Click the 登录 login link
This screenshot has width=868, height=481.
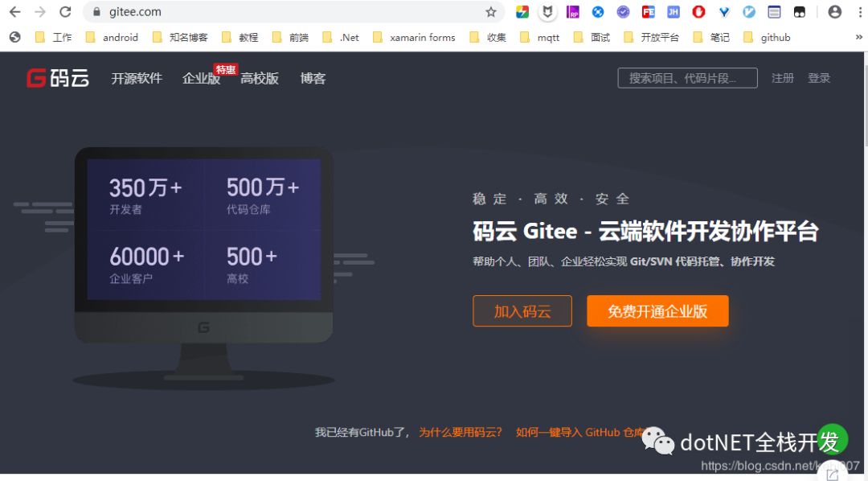point(819,78)
